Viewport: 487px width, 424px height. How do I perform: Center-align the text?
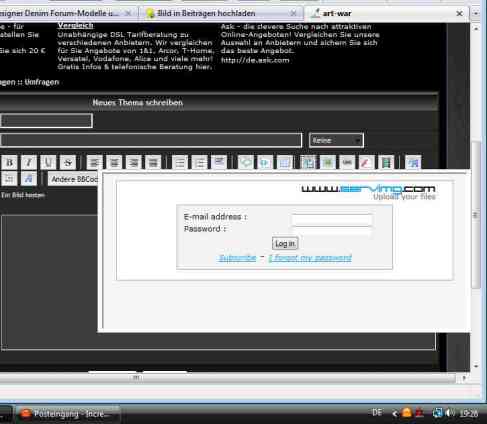point(114,162)
